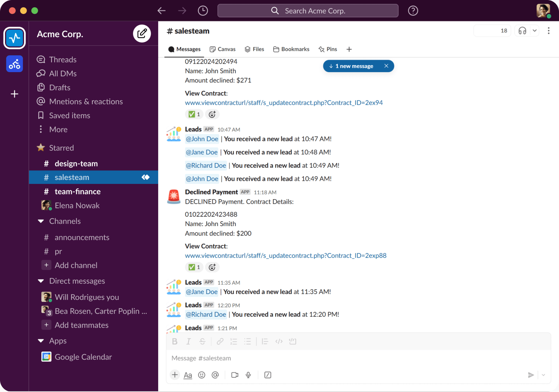559x392 pixels.
Task: Switch to the Messages tab
Action: [x=184, y=49]
